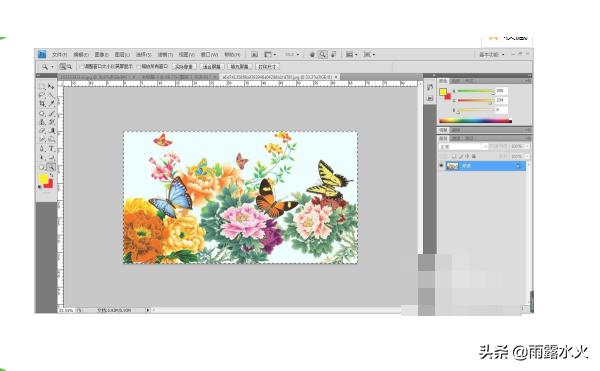Click the yellow foreground color in toolbox
Screen dimensions: 600x371
(x=43, y=178)
